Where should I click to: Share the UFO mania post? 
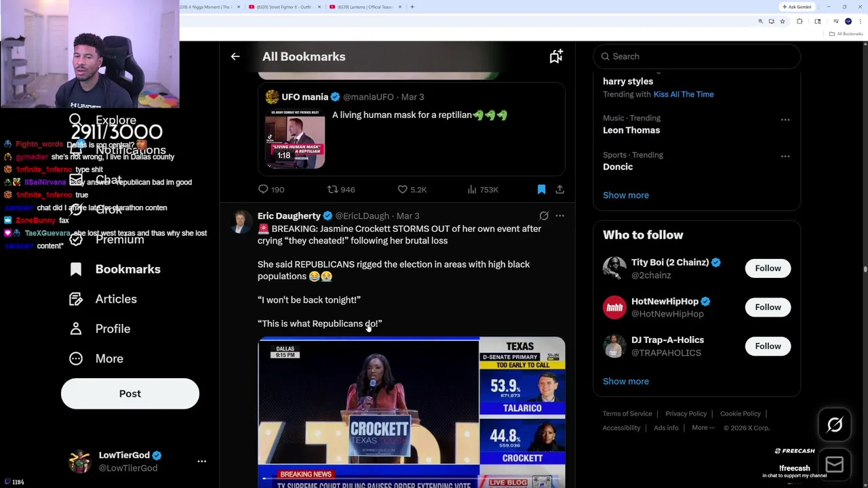pos(559,190)
